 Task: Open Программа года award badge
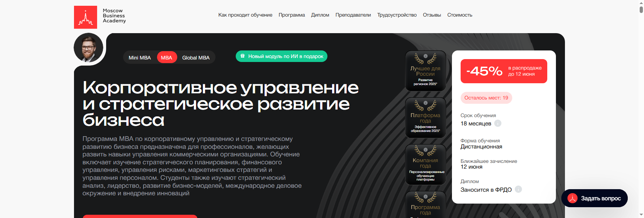tap(426, 205)
